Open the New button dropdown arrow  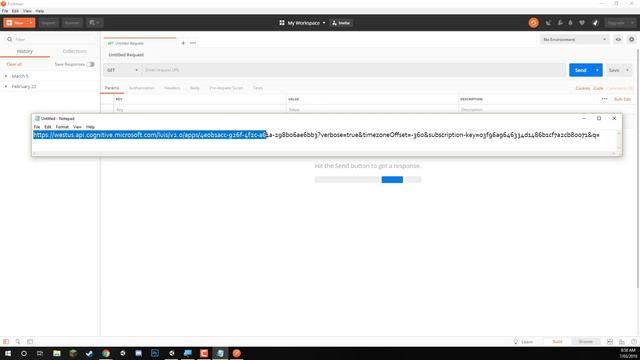pyautogui.click(x=31, y=23)
